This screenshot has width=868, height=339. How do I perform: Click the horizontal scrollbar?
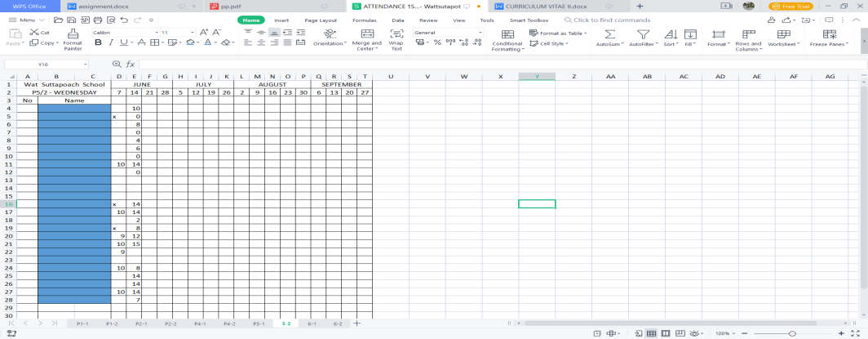point(671,323)
